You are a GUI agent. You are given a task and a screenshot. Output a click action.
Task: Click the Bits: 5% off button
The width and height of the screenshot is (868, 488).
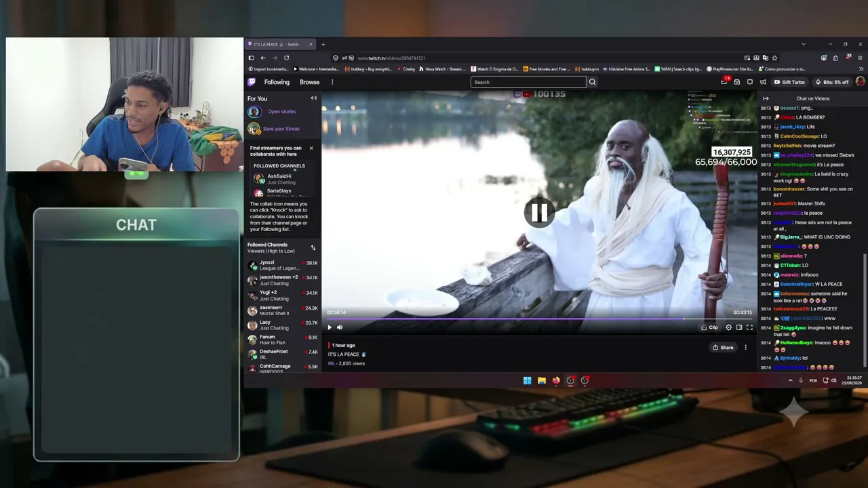[832, 82]
